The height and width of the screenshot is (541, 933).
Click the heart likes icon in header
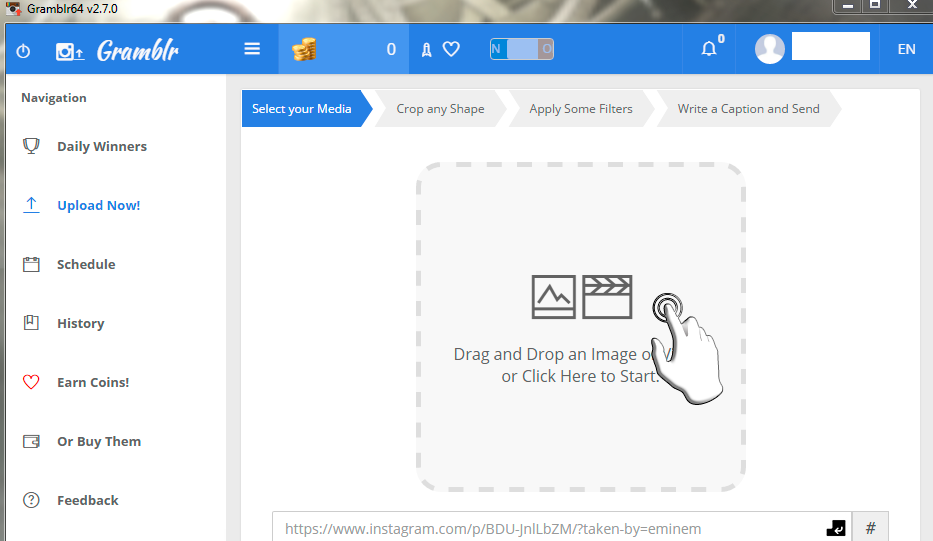pyautogui.click(x=452, y=49)
